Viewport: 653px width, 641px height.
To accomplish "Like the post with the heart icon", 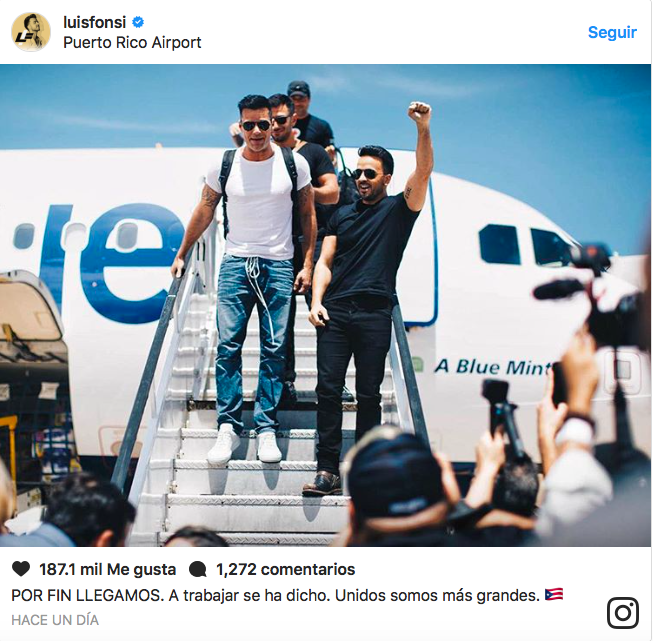I will [x=21, y=569].
